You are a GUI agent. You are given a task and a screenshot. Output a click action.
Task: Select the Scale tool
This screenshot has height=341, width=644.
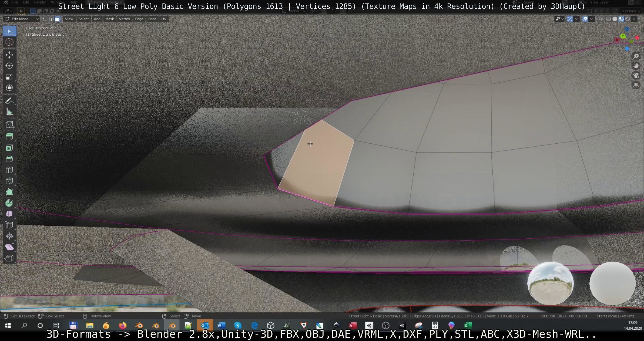pos(9,77)
